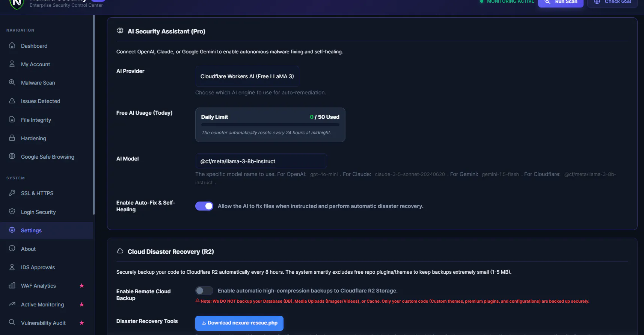Click the Settings gear icon in sidebar
Viewport: 644px width, 335px height.
pos(12,230)
